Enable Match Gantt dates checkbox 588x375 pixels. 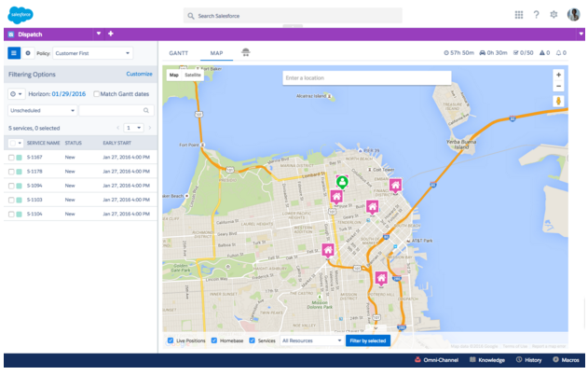click(x=97, y=94)
